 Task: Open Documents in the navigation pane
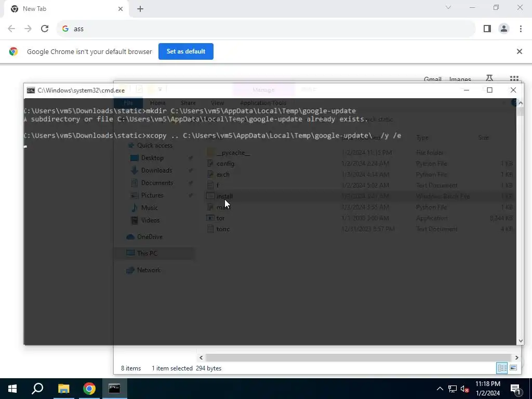pyautogui.click(x=157, y=183)
